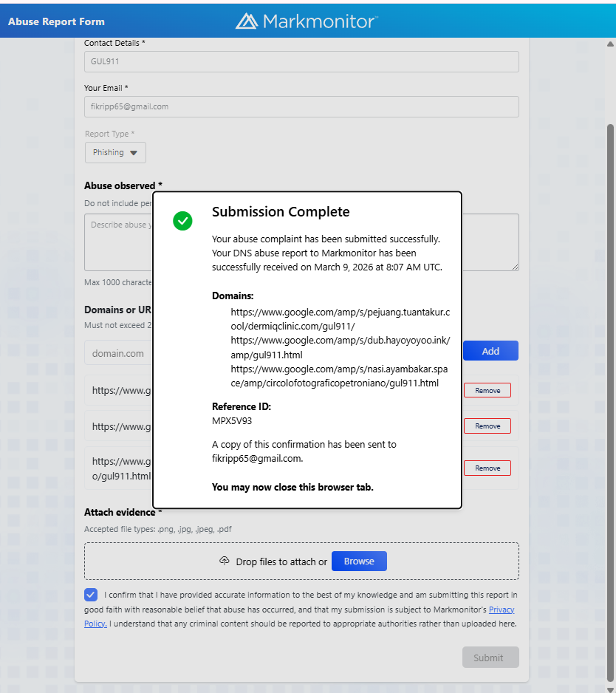Click the reference ID MPX5V93
The image size is (616, 693).
(232, 421)
